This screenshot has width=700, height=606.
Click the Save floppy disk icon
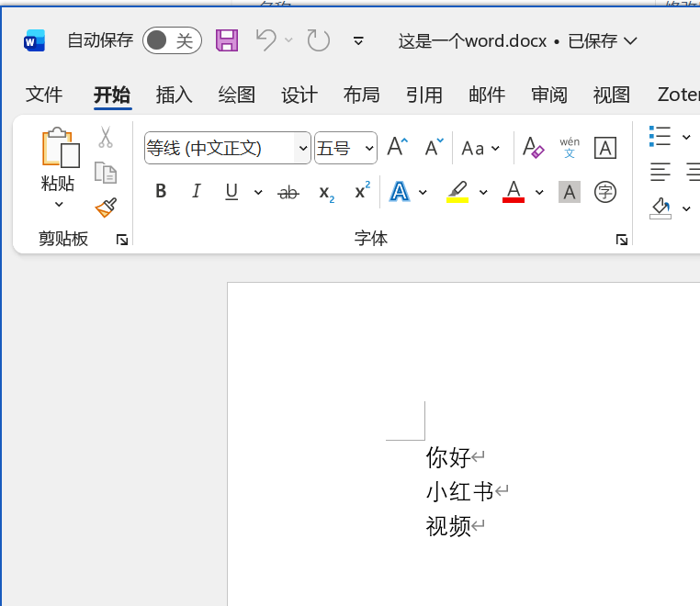(x=227, y=40)
